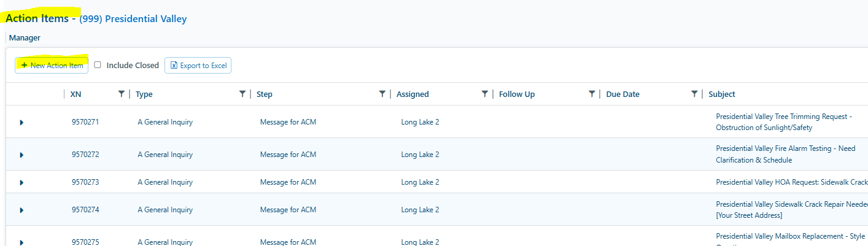Open filter for XN column
The image size is (868, 246).
(121, 94)
